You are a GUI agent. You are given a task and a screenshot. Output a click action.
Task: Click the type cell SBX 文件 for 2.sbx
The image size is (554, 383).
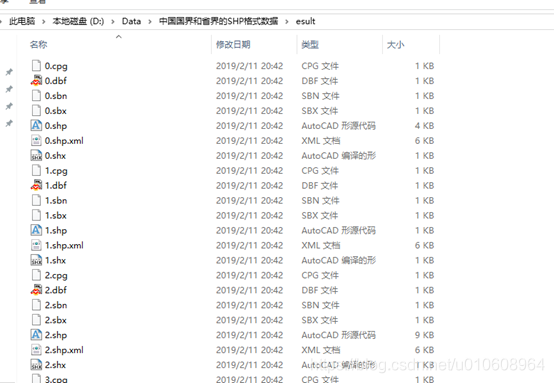[x=320, y=320]
